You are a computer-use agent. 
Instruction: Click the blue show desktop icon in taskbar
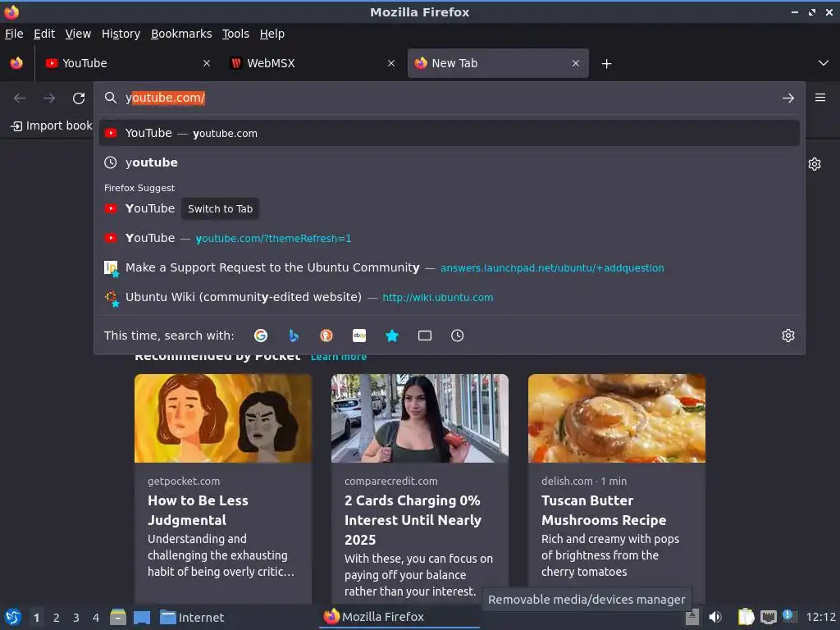tap(142, 618)
